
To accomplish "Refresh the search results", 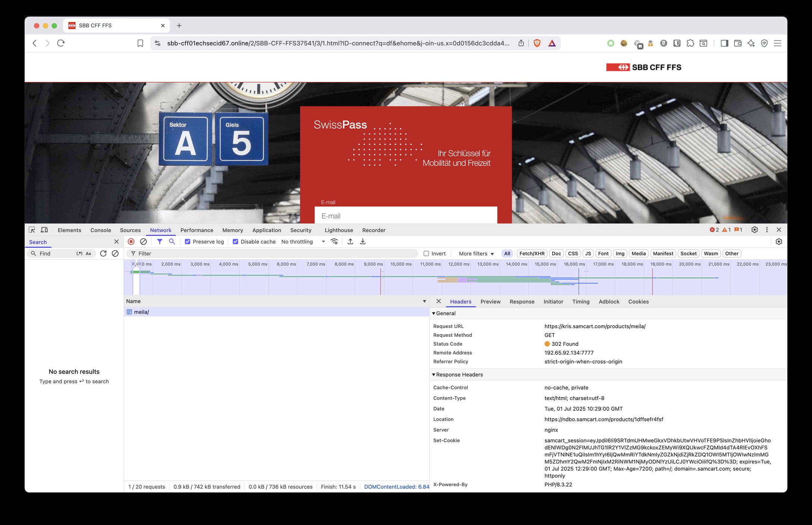I will [103, 254].
